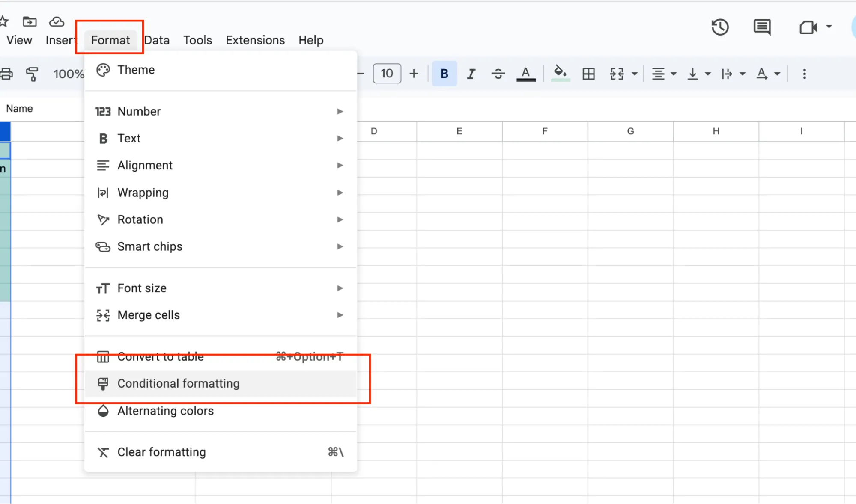Screen dimensions: 856x504
Task: Open more toolbar options
Action: [x=805, y=74]
